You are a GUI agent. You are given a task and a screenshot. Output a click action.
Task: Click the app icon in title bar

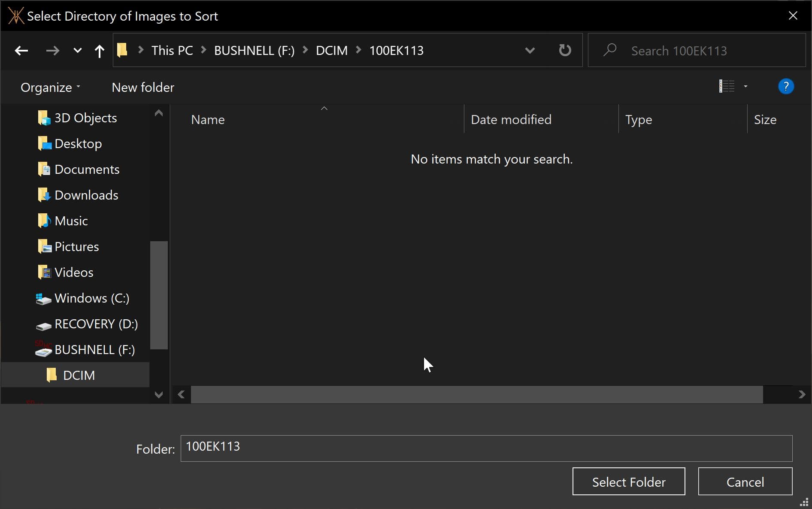coord(16,16)
